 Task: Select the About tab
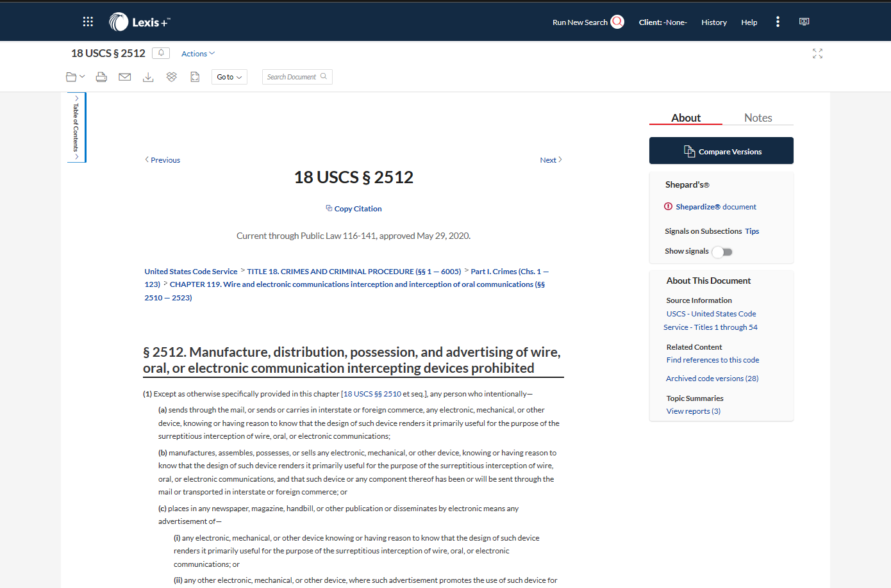point(686,118)
